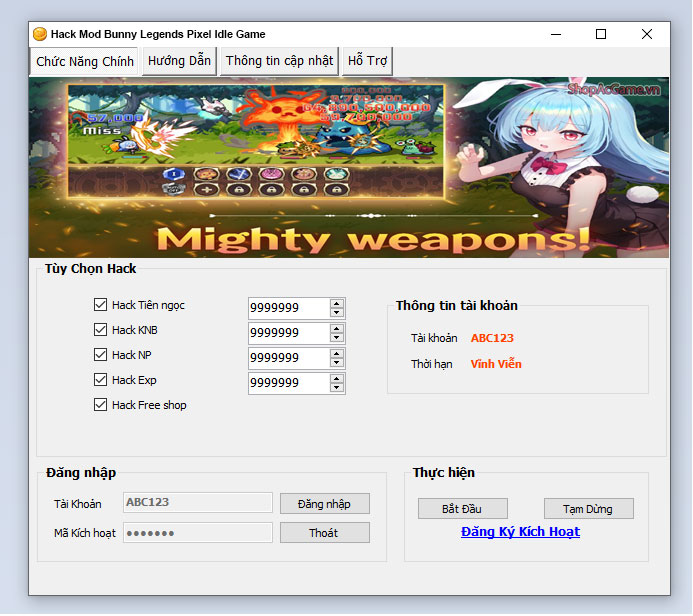Decrease the Hack Tiên ngọc value with down arrow
The height and width of the screenshot is (616, 693).
337,312
